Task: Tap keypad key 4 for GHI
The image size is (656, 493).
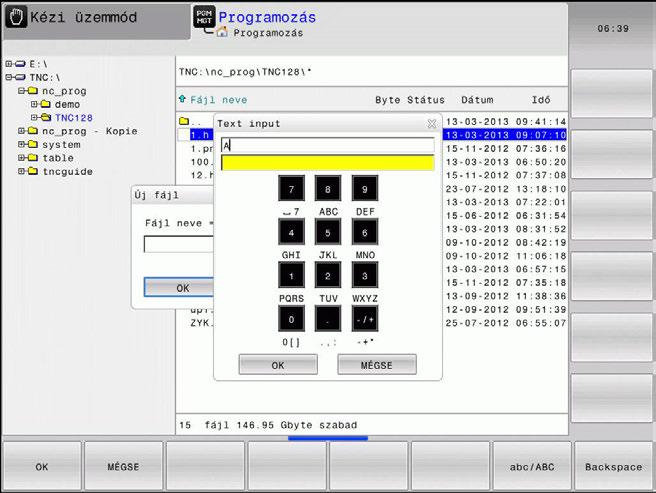Action: click(x=291, y=232)
